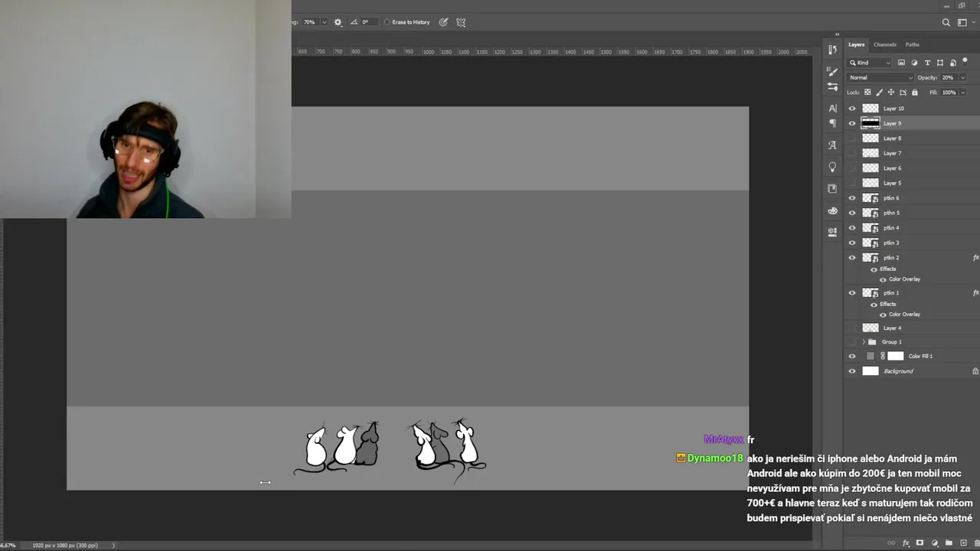The width and height of the screenshot is (980, 551).
Task: Click the Fill 100% value field
Action: pos(949,93)
